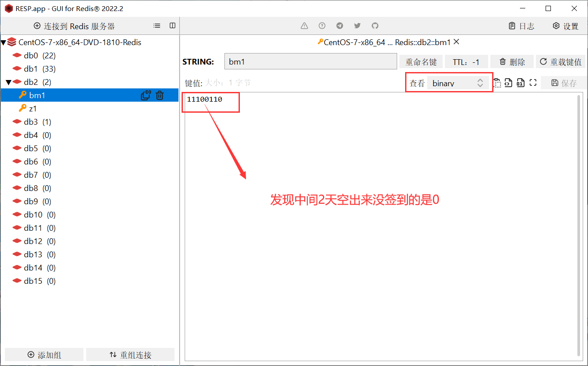Click the 添加组 add group button
This screenshot has height=366, width=588.
click(x=44, y=355)
